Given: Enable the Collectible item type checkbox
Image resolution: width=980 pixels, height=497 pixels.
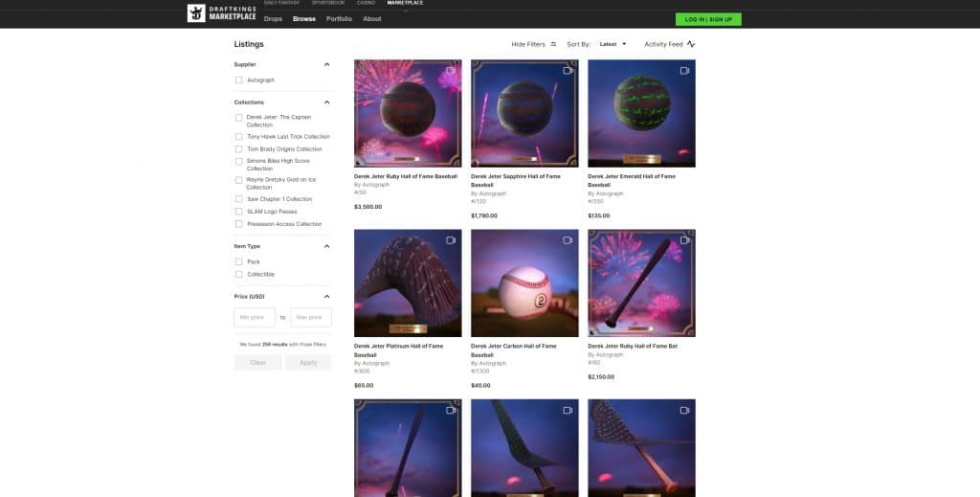Looking at the screenshot, I should pyautogui.click(x=238, y=275).
